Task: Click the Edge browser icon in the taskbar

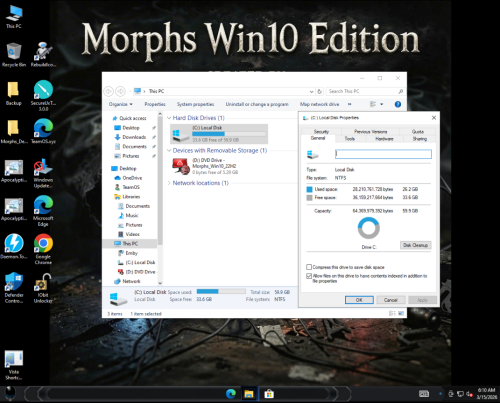Action: click(x=231, y=394)
